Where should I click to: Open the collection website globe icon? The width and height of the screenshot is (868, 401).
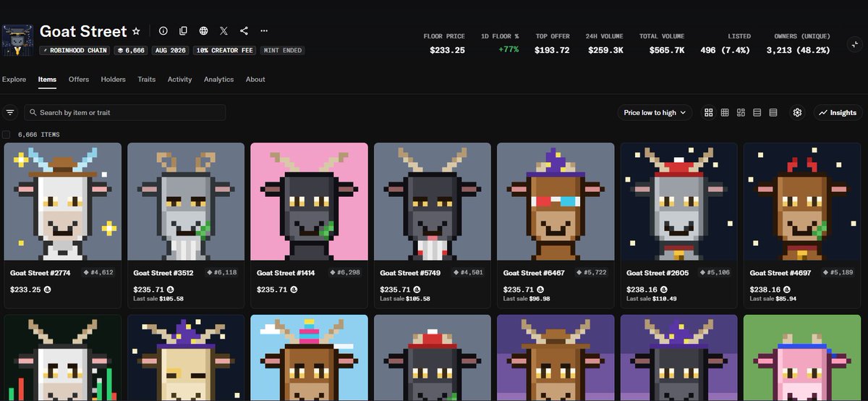pos(203,31)
